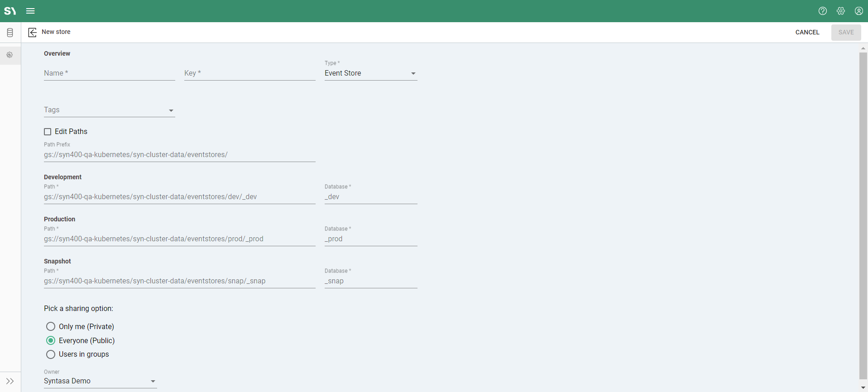This screenshot has height=392, width=868.
Task: Select Only me (Private) sharing option
Action: coord(51,326)
